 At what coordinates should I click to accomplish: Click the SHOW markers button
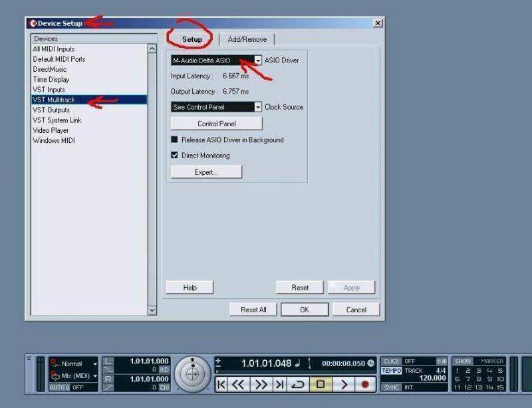[x=463, y=361]
